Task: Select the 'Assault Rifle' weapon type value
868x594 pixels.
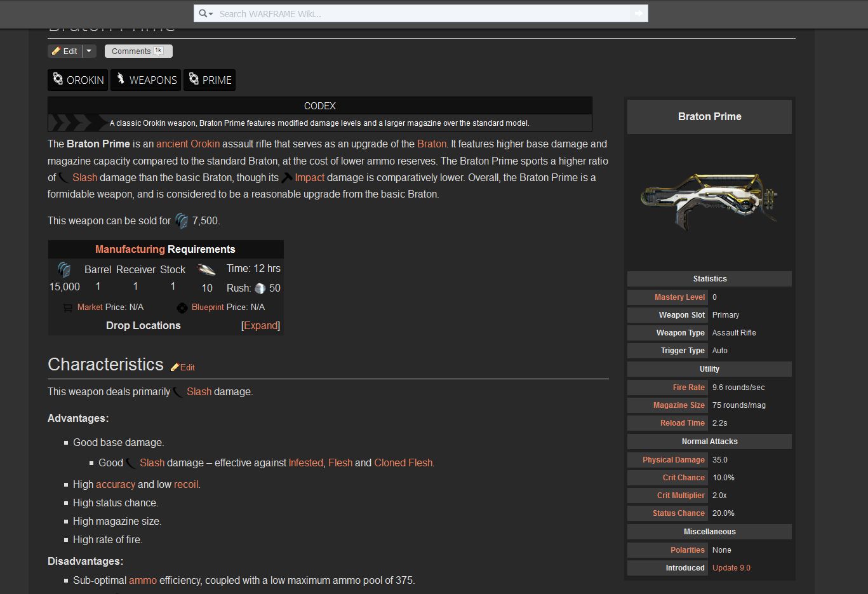Action: point(734,333)
